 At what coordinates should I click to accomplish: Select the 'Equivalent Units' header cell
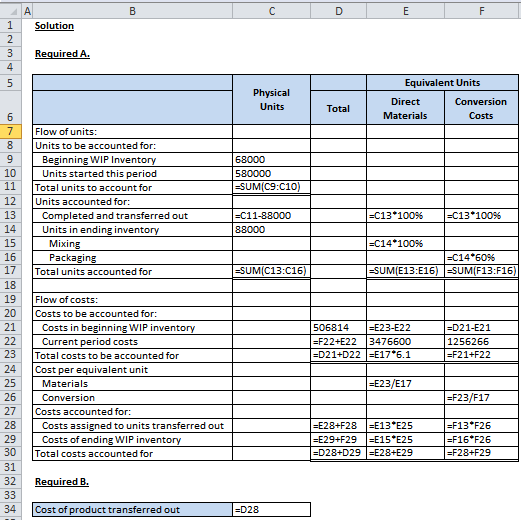(x=442, y=83)
